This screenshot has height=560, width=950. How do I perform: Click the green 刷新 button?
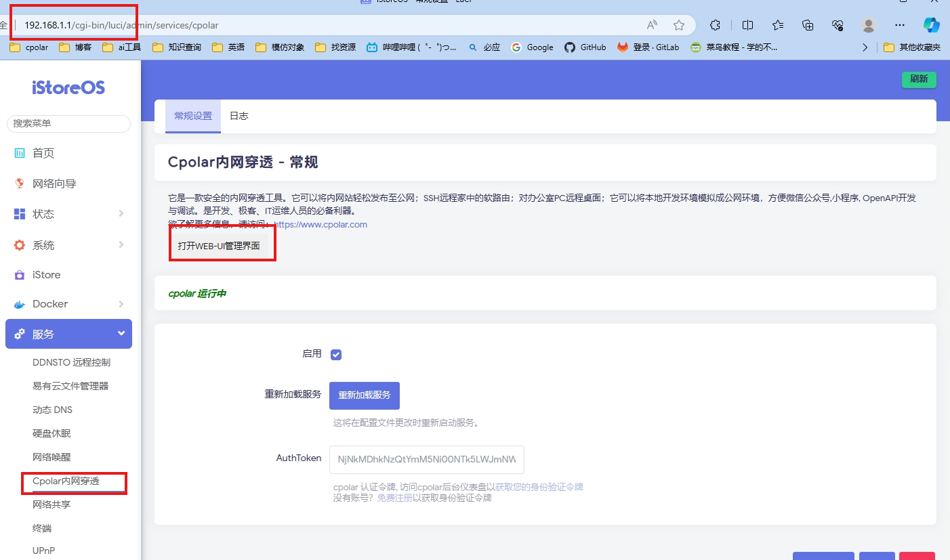coord(919,79)
